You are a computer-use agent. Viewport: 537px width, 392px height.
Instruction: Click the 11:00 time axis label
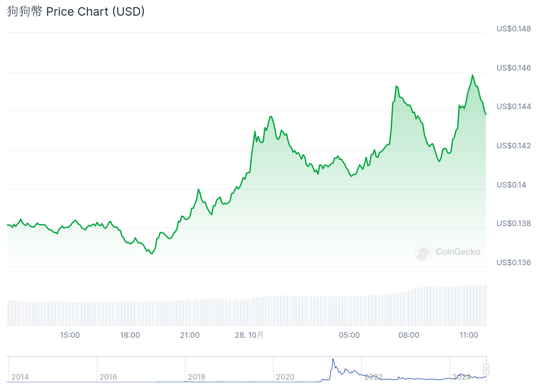[469, 335]
